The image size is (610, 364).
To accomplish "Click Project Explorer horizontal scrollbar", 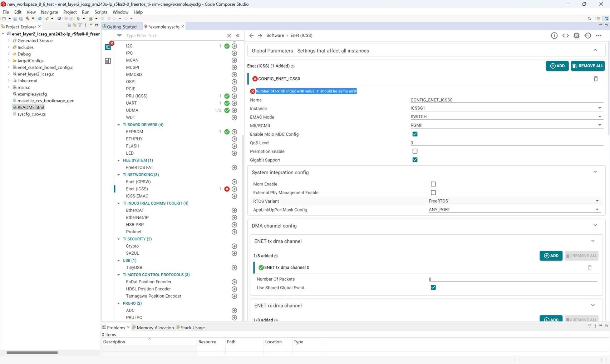I will [32, 353].
